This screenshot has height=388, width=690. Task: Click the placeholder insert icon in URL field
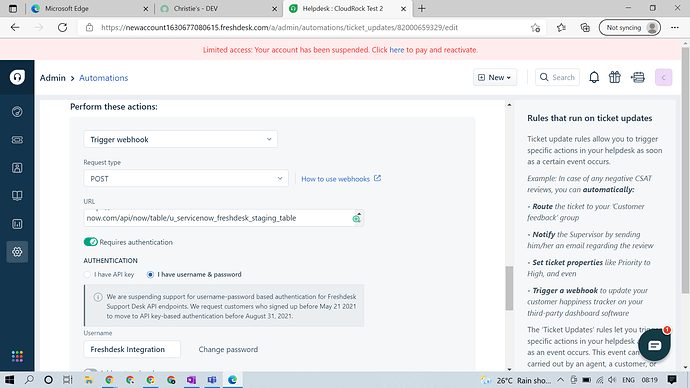[356, 219]
